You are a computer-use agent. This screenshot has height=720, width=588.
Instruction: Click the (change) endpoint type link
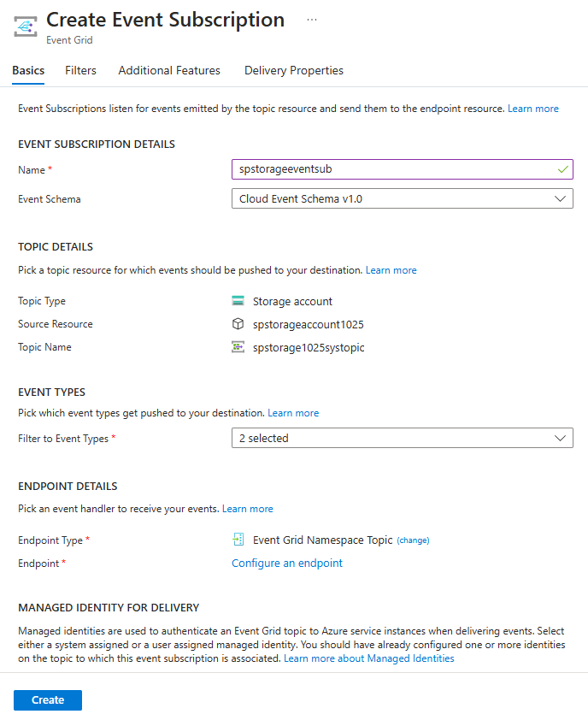pyautogui.click(x=413, y=540)
